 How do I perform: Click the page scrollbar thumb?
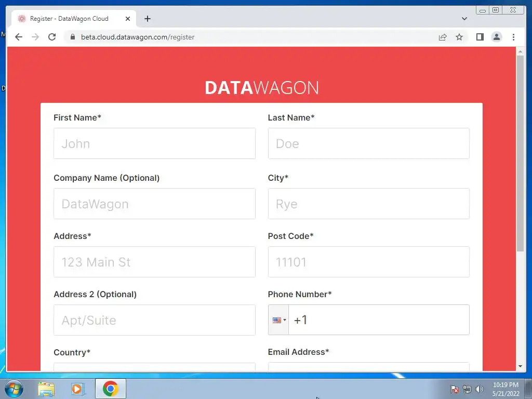point(520,153)
